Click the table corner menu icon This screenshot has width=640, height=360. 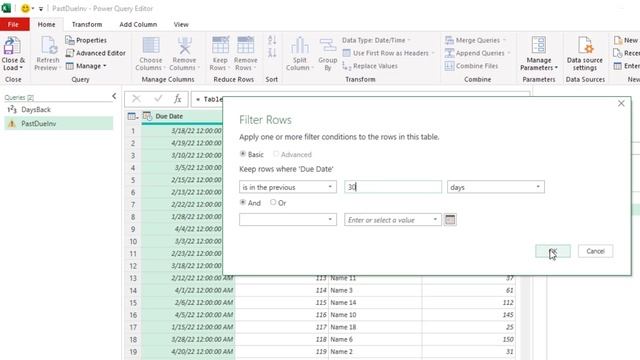click(132, 116)
